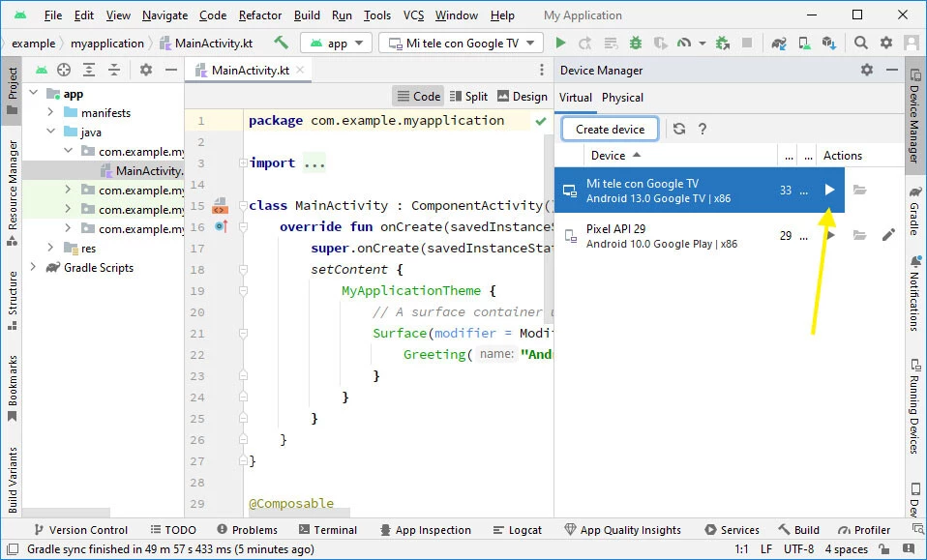Click the account avatar icon in the toolbar
This screenshot has height=560, width=927.
coord(912,43)
